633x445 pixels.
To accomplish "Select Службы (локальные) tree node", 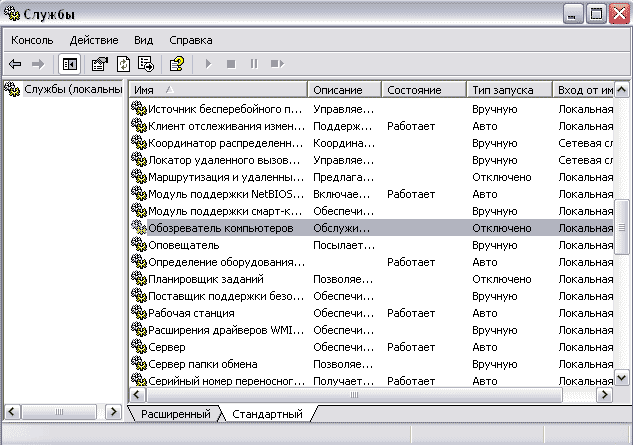I will pos(73,89).
